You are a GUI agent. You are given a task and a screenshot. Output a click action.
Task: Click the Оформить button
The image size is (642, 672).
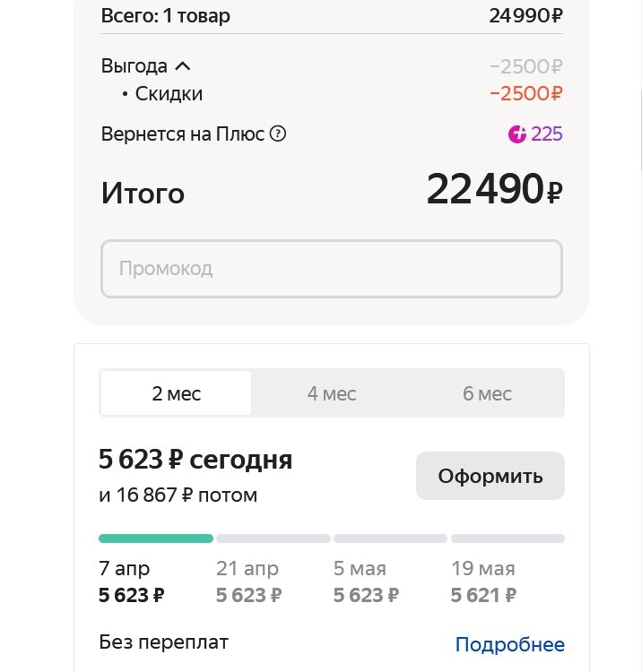click(x=490, y=476)
